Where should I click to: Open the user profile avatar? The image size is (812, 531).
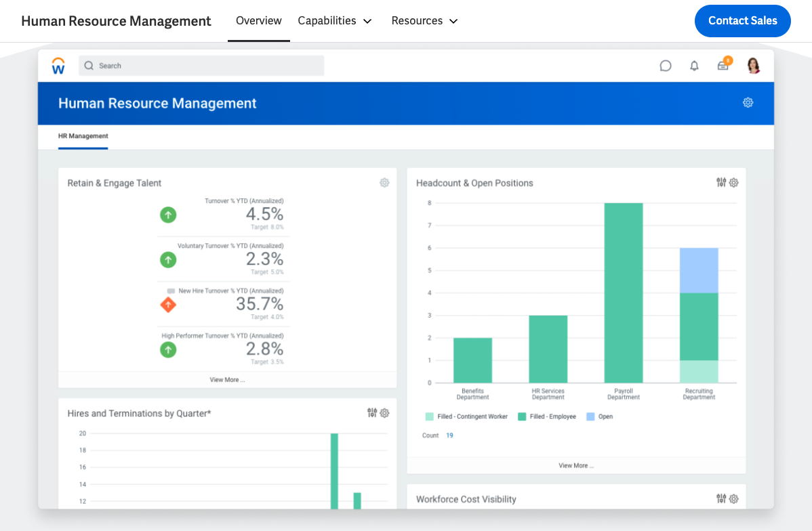(x=754, y=66)
